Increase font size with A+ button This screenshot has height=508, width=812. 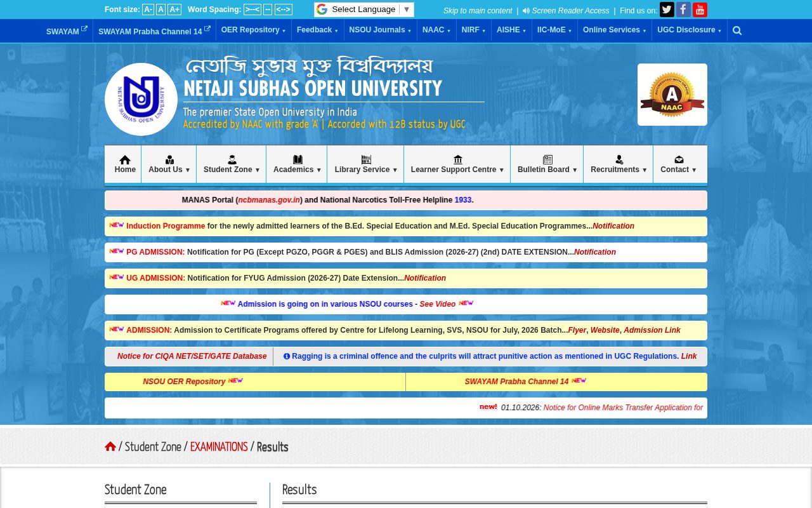[x=174, y=10]
